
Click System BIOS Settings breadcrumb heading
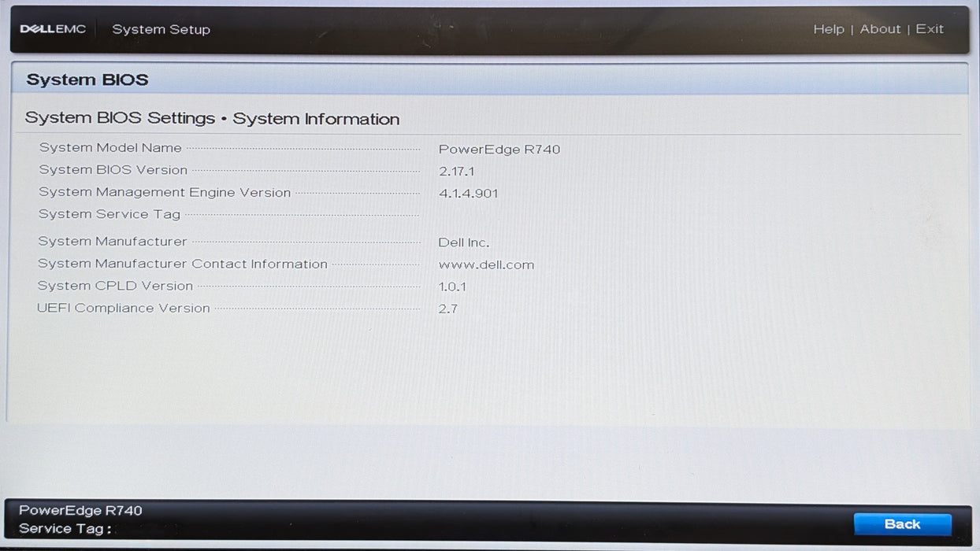(120, 118)
